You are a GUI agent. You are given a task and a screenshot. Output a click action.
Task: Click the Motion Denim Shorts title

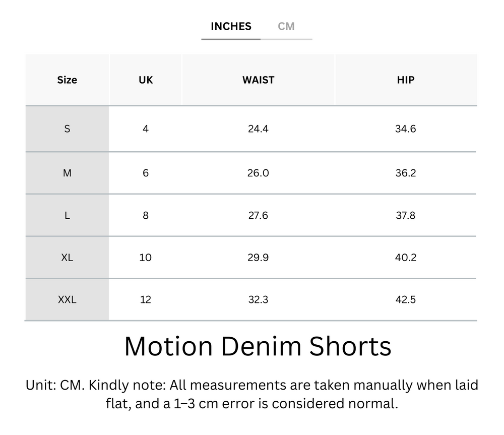(x=258, y=346)
